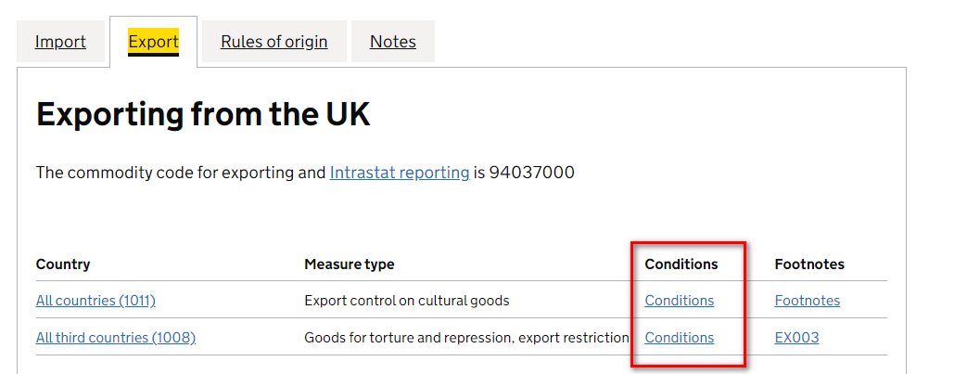This screenshot has height=374, width=980.
Task: Open All third countries (1008) link
Action: click(116, 338)
